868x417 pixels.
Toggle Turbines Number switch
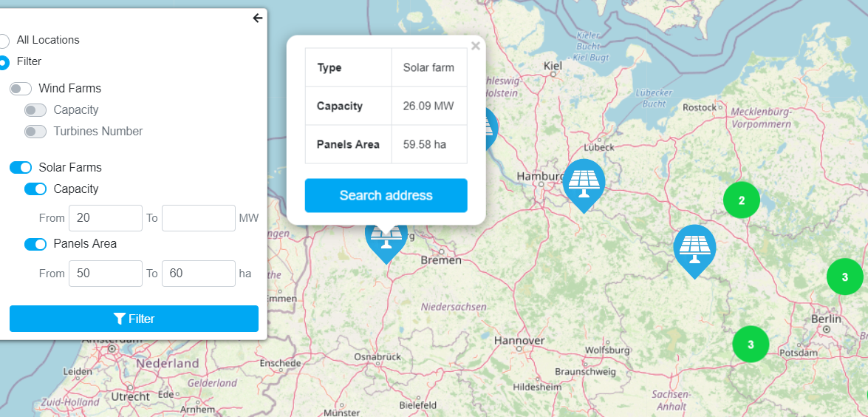[35, 132]
